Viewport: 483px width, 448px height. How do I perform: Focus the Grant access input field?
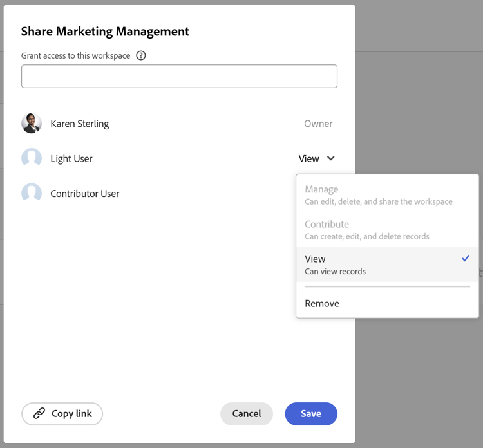[179, 77]
